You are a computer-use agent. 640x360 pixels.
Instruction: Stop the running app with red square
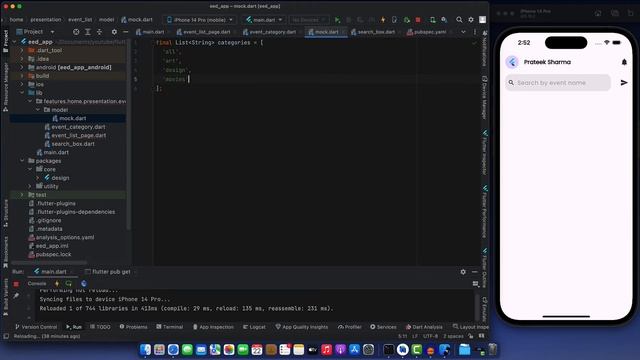(x=418, y=20)
